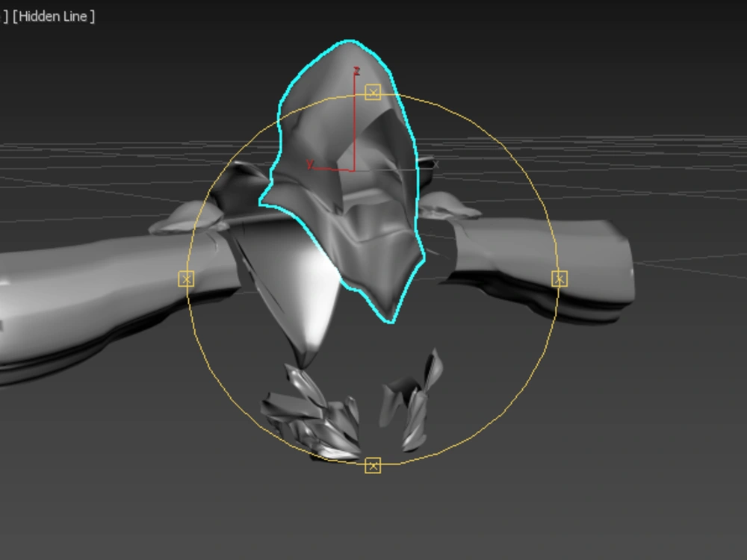
Task: Select the bottom gizmo handle of the yellow circle
Action: (x=373, y=465)
